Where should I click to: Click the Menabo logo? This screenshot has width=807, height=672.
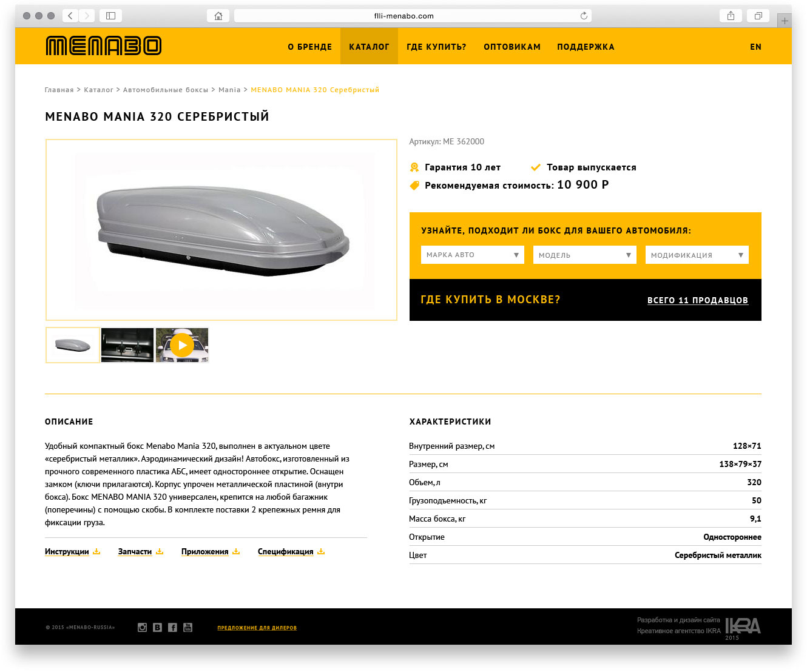coord(104,46)
